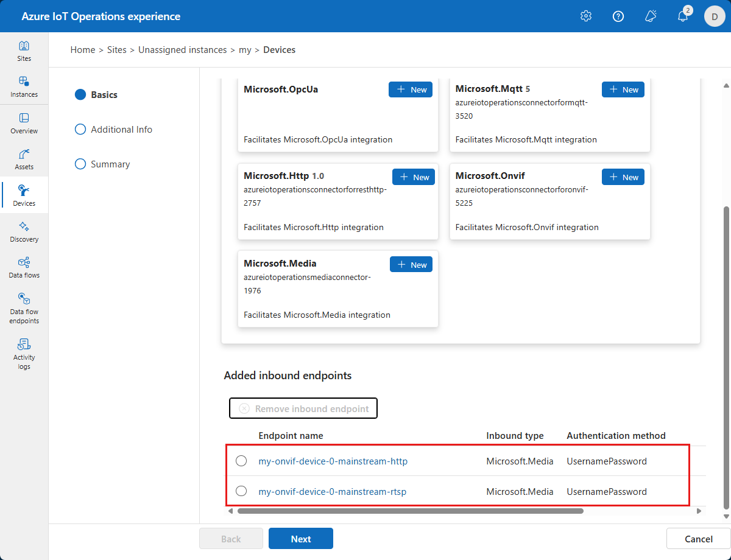Open the notifications bell icon
731x560 pixels.
[683, 16]
